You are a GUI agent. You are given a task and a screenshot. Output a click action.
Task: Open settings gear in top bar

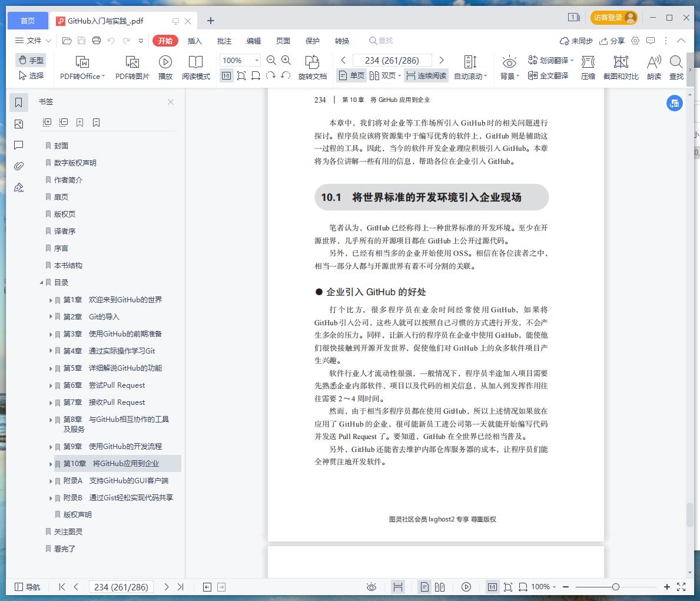pyautogui.click(x=635, y=41)
